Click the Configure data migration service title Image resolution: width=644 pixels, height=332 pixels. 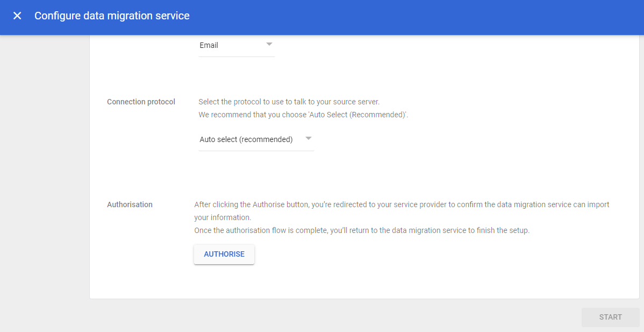click(112, 16)
